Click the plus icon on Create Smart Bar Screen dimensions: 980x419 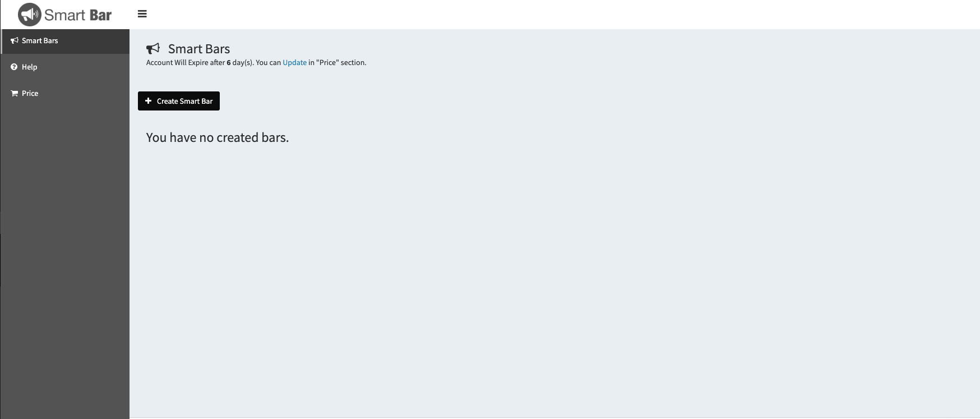coord(149,101)
